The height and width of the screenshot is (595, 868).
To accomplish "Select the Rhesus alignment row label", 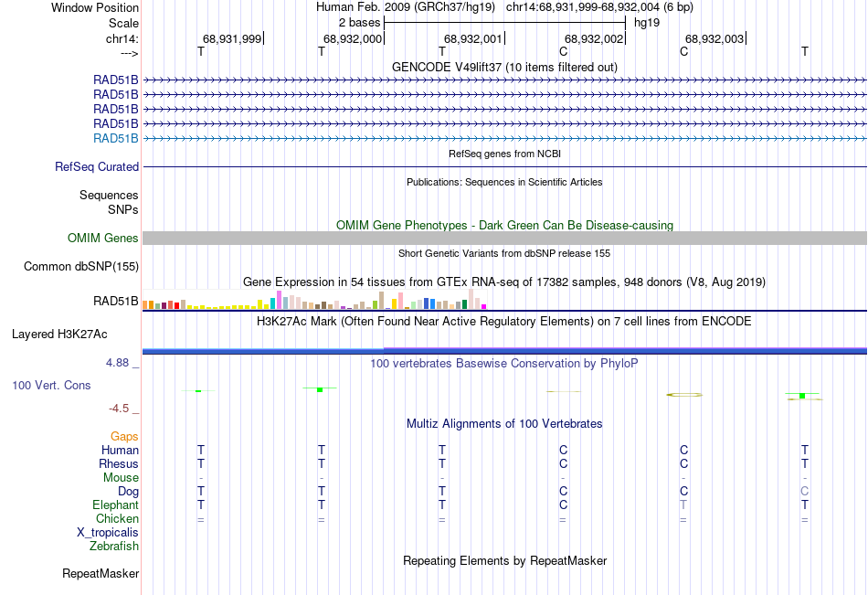I will (119, 464).
